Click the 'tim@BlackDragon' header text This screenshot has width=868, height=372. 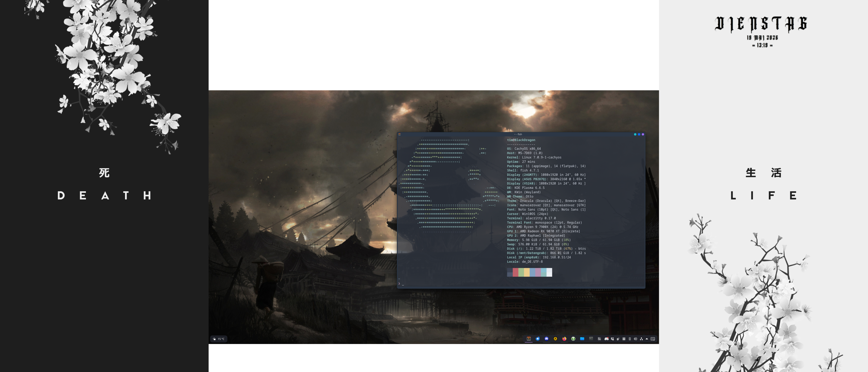pyautogui.click(x=521, y=140)
